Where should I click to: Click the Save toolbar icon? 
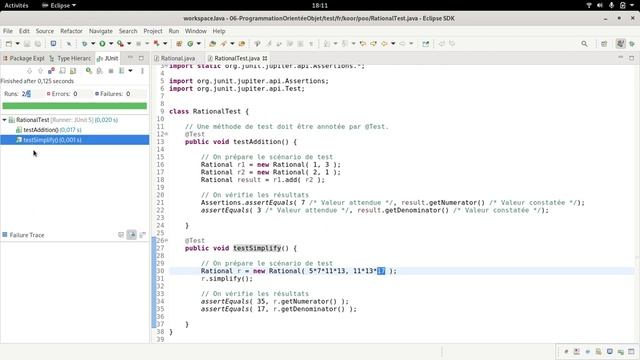[x=27, y=44]
